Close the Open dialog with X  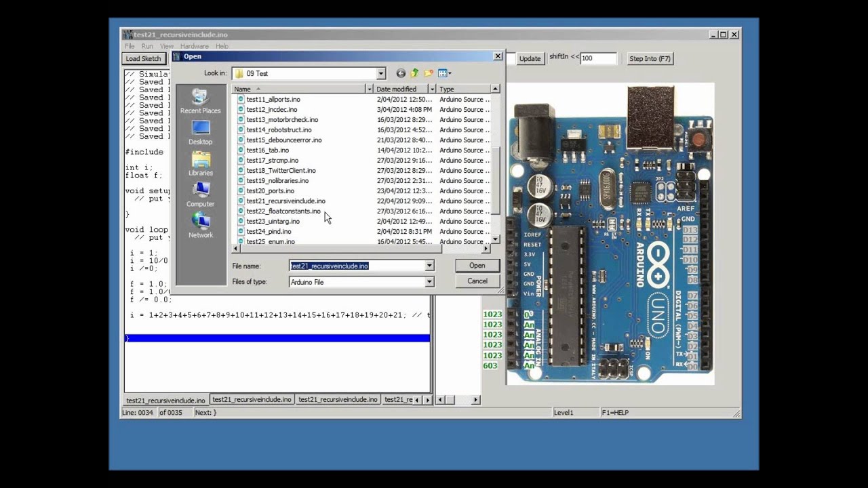point(497,56)
